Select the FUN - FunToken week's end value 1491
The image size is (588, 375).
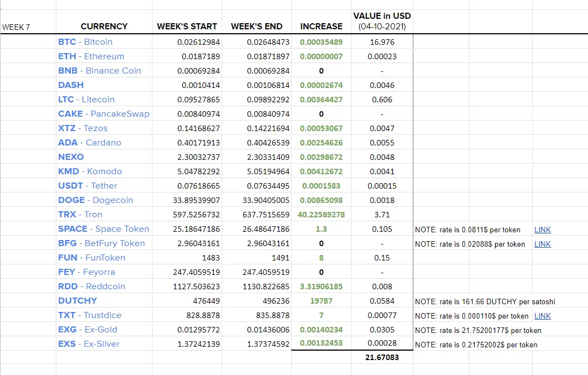[256, 258]
